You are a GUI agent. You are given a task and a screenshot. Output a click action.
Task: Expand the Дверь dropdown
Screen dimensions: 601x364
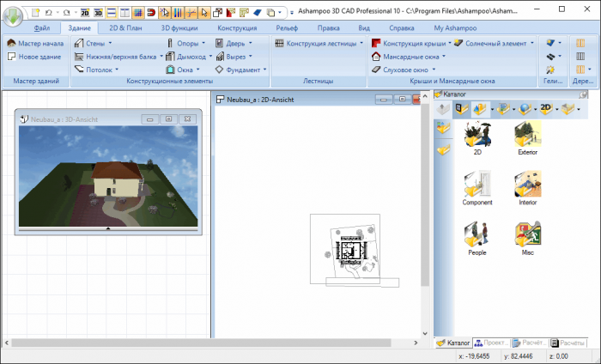point(251,42)
